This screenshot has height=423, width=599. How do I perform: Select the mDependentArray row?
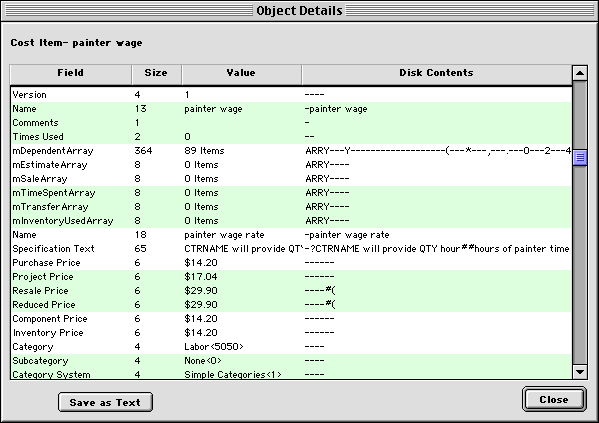tap(291, 151)
